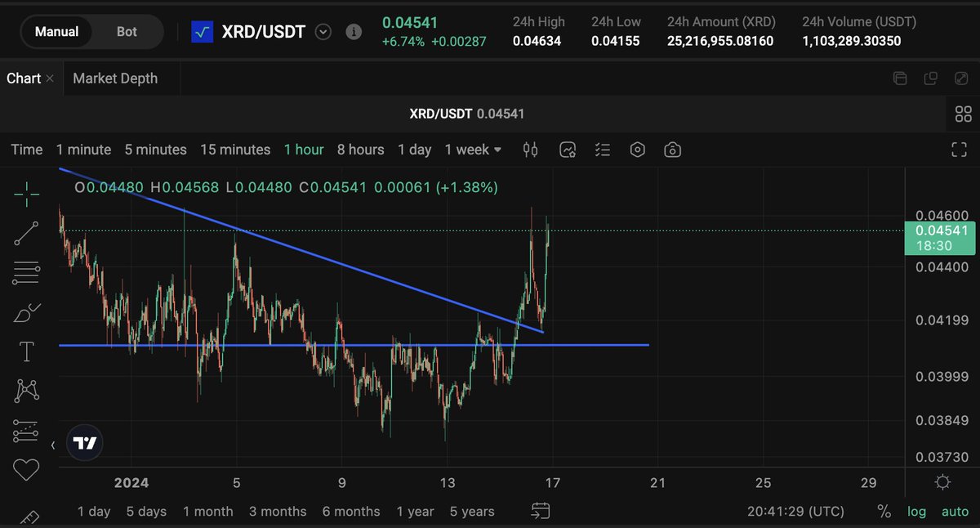Open the long position forecasting tool
Screen dimensions: 980x528
point(26,430)
